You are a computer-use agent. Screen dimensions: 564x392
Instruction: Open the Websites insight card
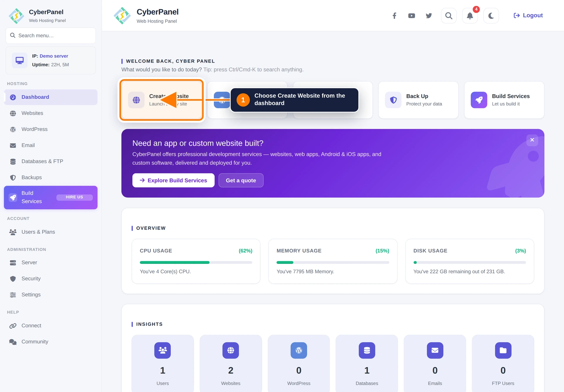(x=231, y=363)
